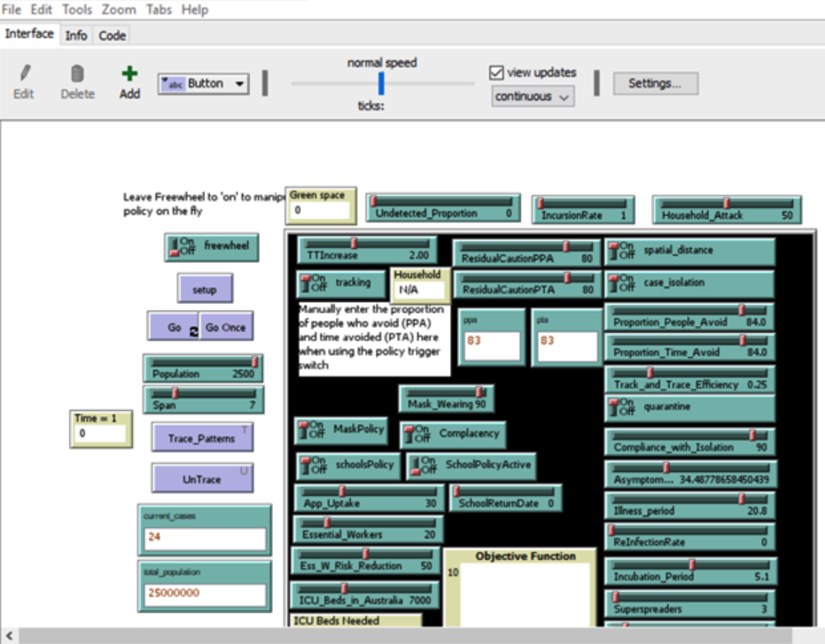Switch to the Code tab
The height and width of the screenshot is (644, 825).
click(x=112, y=35)
